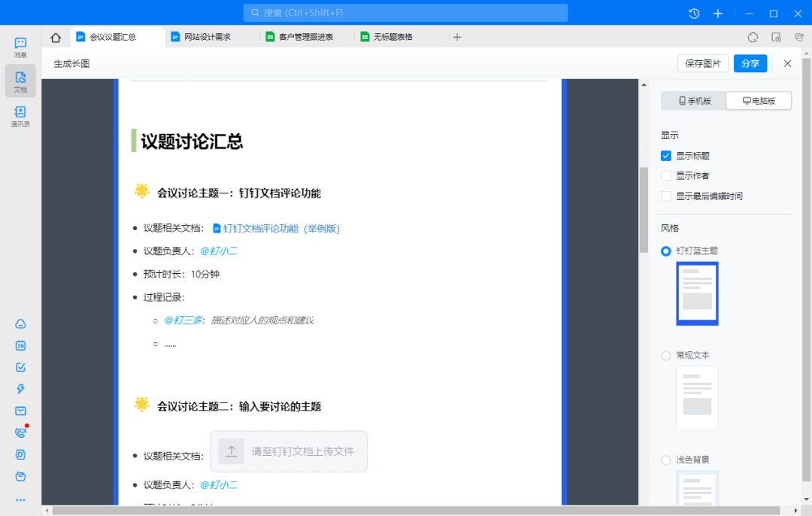Click the 钉钉蓝主题 style thumbnail
This screenshot has height=516, width=812.
click(697, 293)
